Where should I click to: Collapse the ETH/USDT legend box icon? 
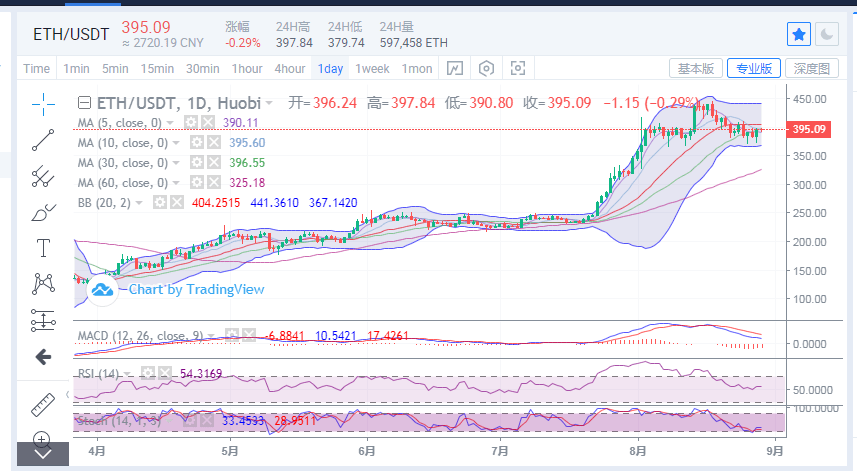pyautogui.click(x=84, y=103)
